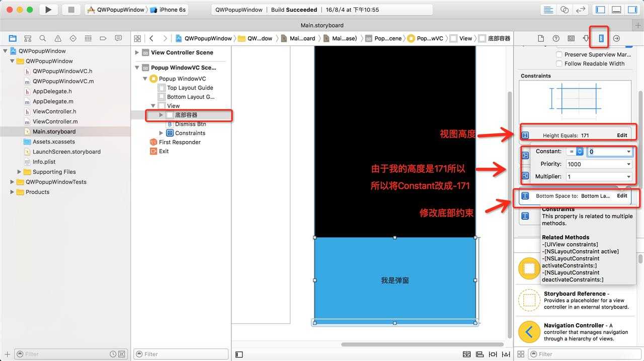This screenshot has height=361, width=644.
Task: Expand the Products group
Action: click(13, 192)
